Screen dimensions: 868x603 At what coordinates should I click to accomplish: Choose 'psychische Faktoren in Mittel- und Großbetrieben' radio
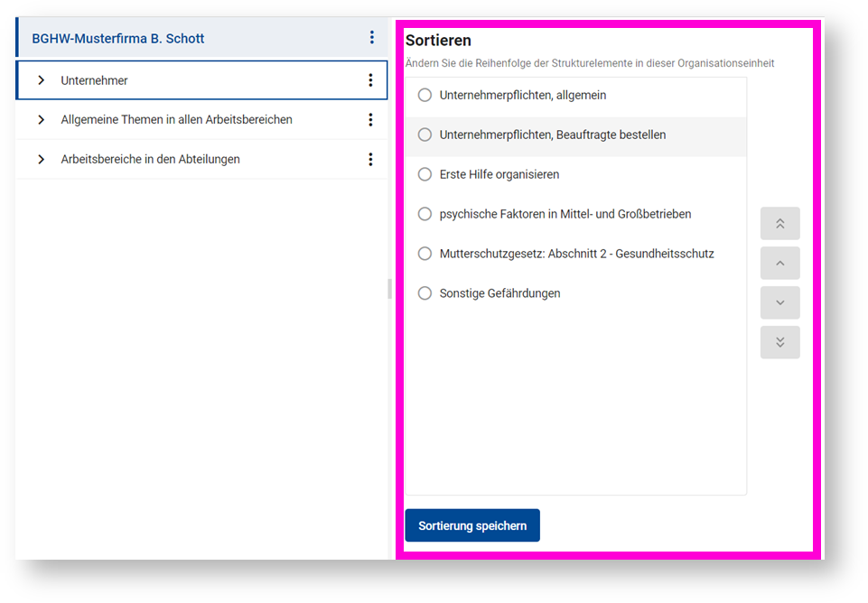click(x=425, y=214)
